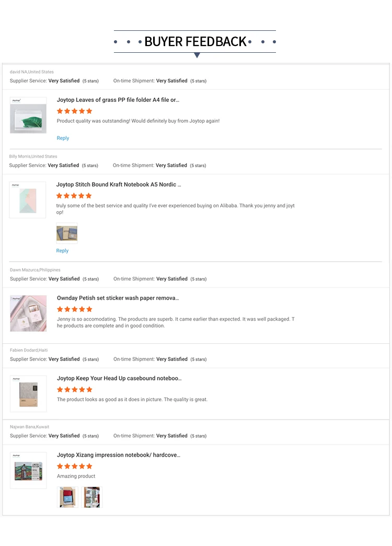
Task: Click the five-star rating on Leaves of grass review
Action: (74, 111)
